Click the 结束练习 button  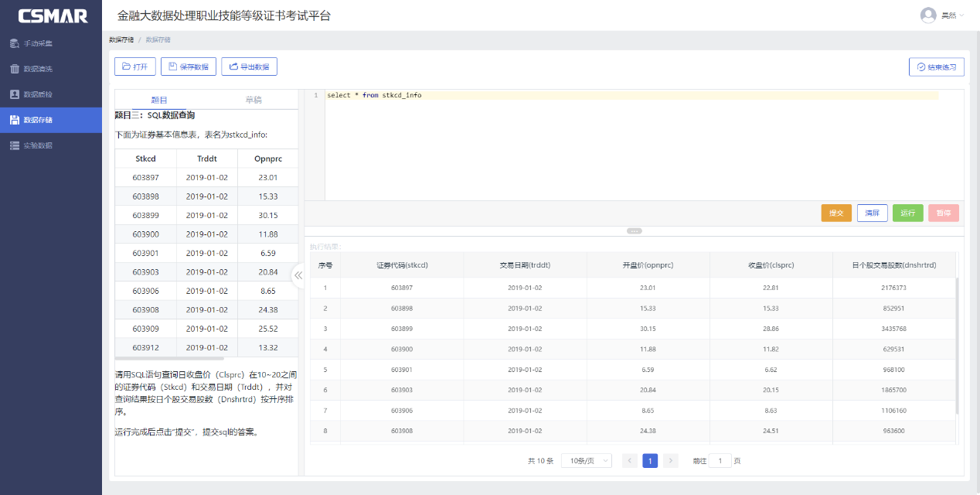(x=936, y=67)
